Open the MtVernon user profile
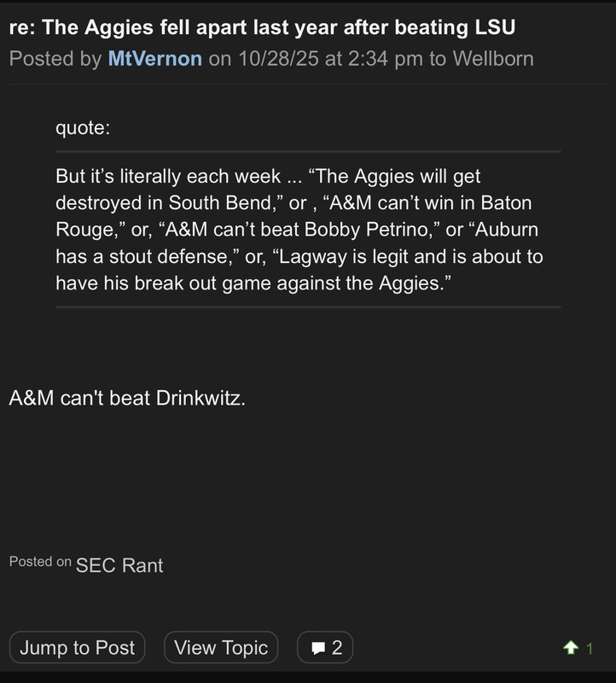This screenshot has width=616, height=683. pos(154,59)
